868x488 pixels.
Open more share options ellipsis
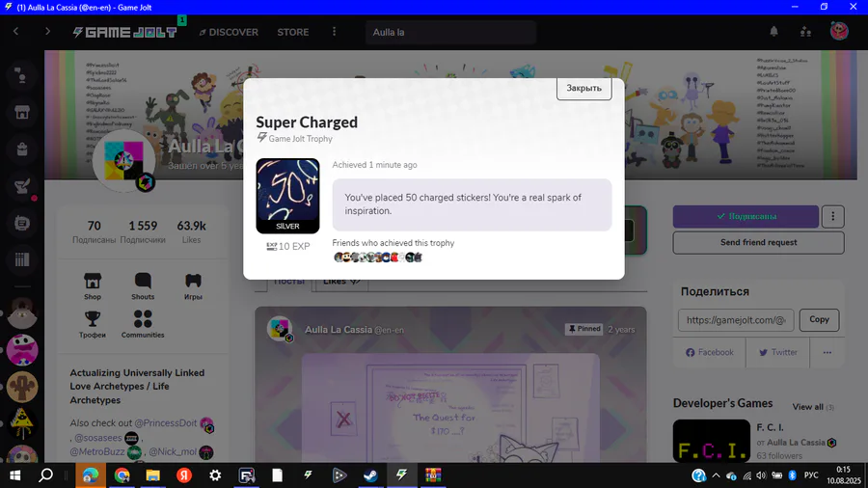[827, 352]
